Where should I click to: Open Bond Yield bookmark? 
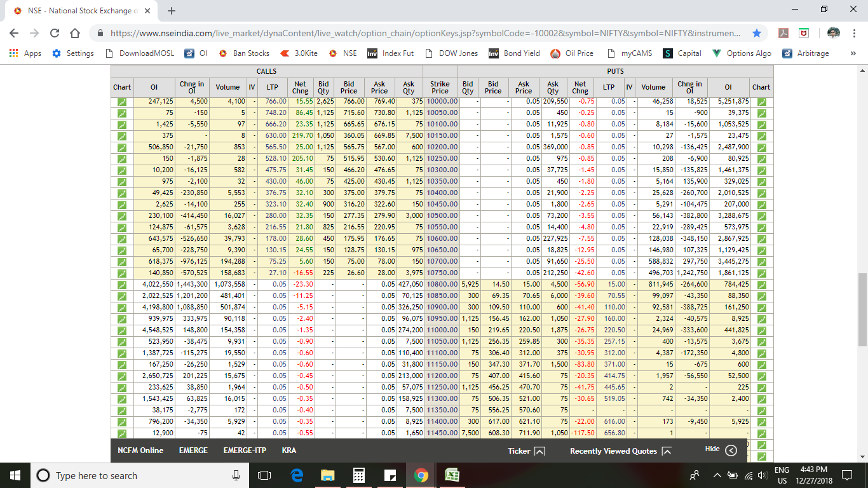pos(515,53)
